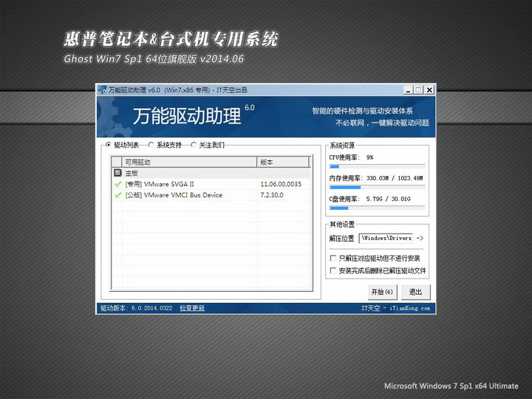Open the iTianKong.com link in the status bar
532x399 pixels.
[x=412, y=307]
